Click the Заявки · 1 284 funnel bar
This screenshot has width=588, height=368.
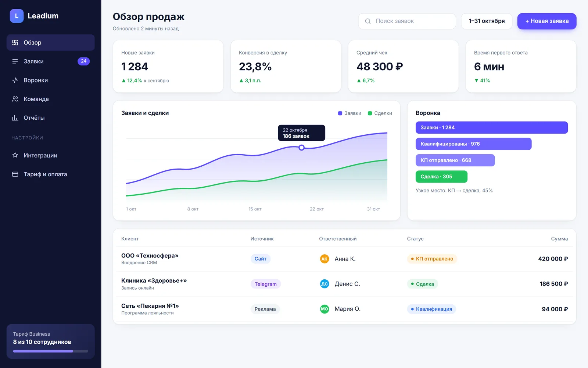click(492, 128)
